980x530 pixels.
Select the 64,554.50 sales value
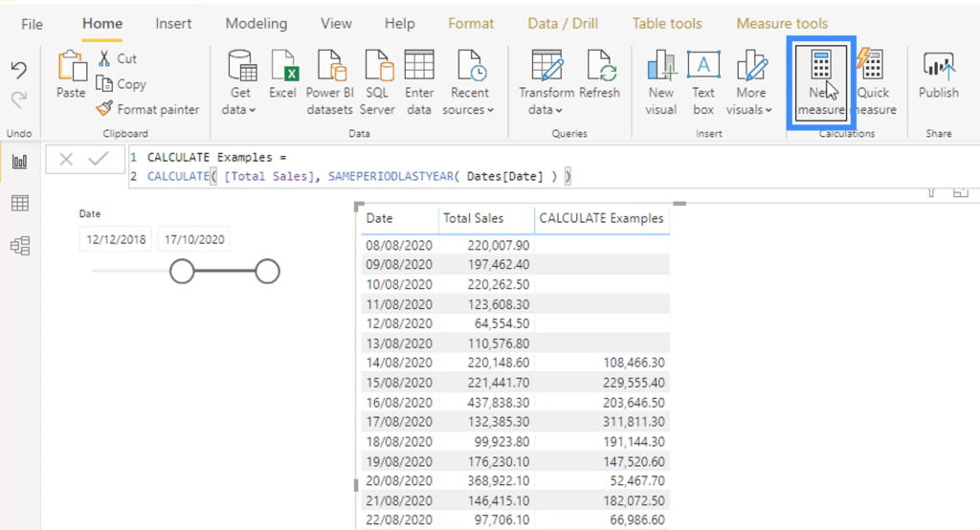pyautogui.click(x=501, y=323)
